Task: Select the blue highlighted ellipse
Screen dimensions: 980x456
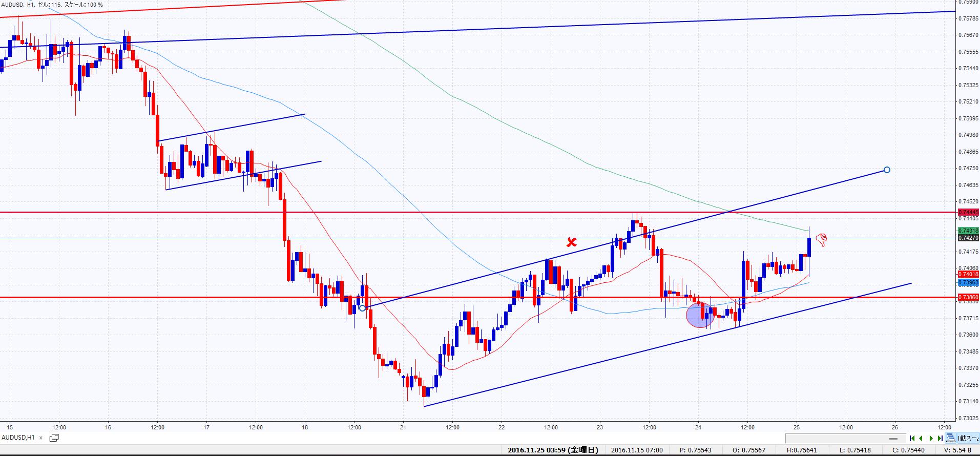Action: click(700, 315)
